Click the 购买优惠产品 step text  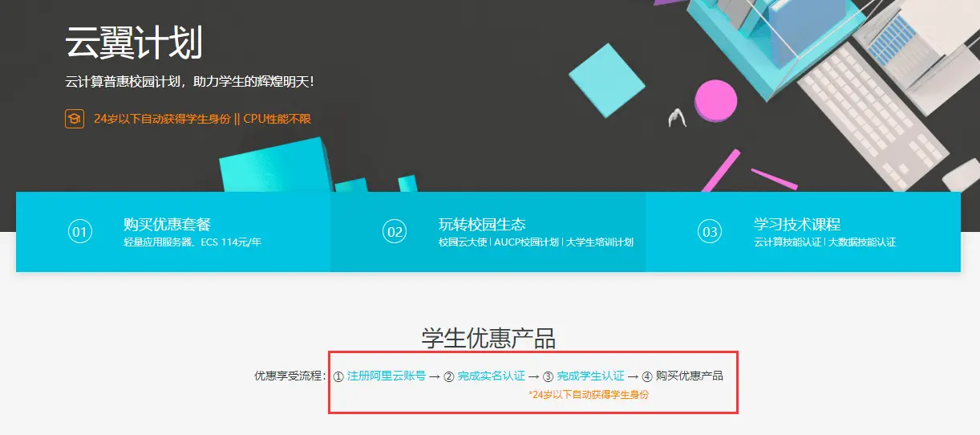pyautogui.click(x=690, y=376)
